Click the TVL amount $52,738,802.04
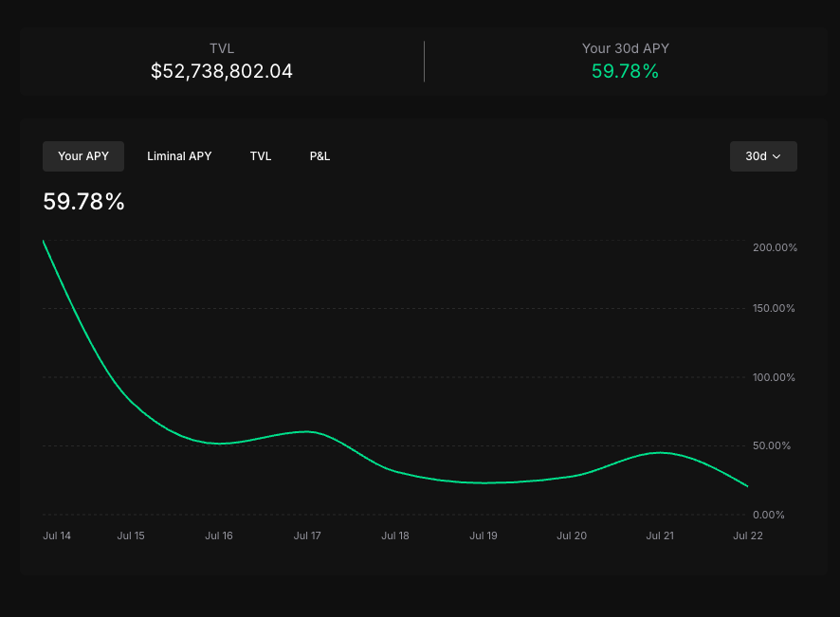The height and width of the screenshot is (617, 840). (x=222, y=71)
